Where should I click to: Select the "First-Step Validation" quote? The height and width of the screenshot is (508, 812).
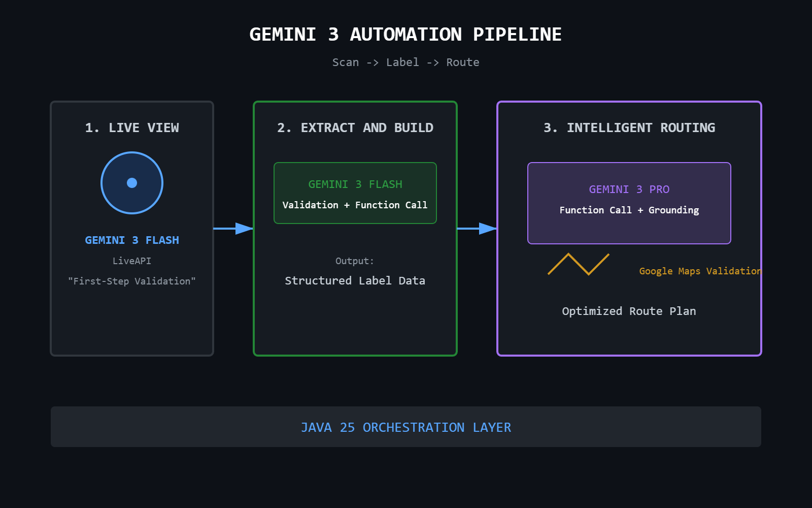[x=132, y=281]
